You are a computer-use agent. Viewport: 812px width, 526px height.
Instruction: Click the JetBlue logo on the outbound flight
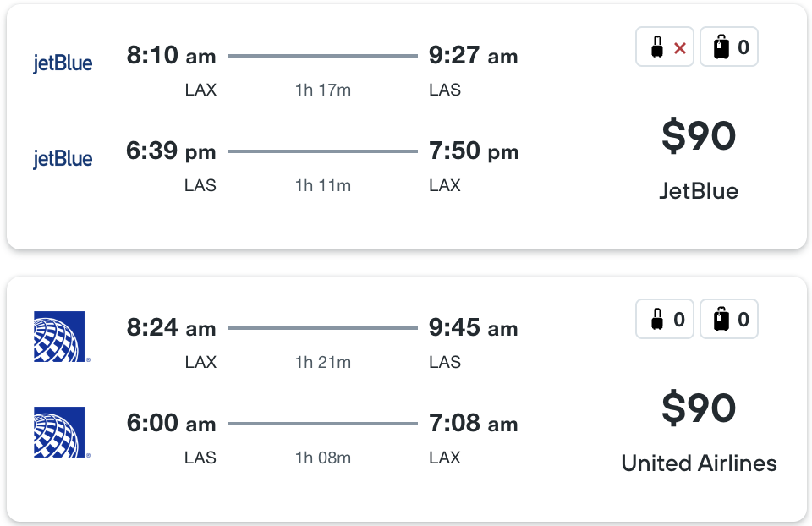[63, 63]
